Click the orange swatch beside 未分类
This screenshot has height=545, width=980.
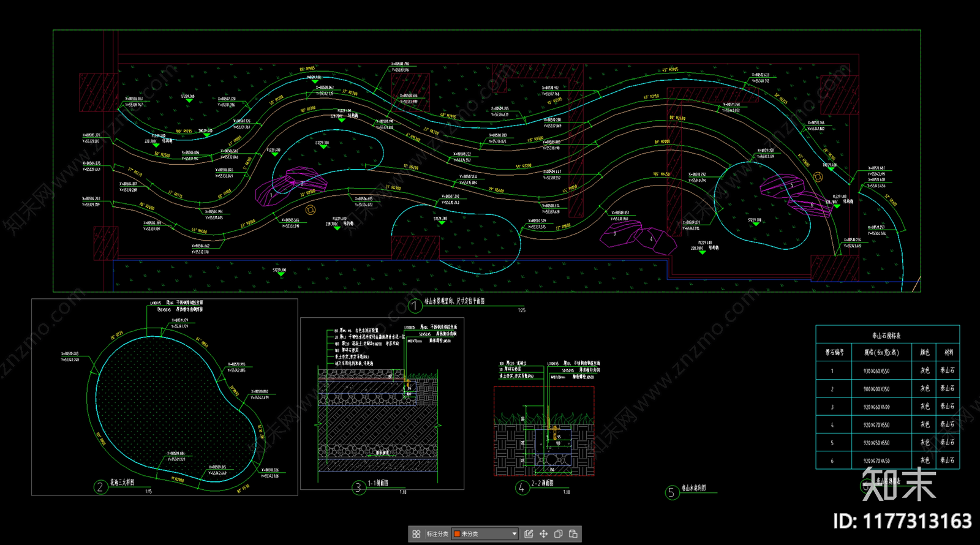tap(457, 534)
